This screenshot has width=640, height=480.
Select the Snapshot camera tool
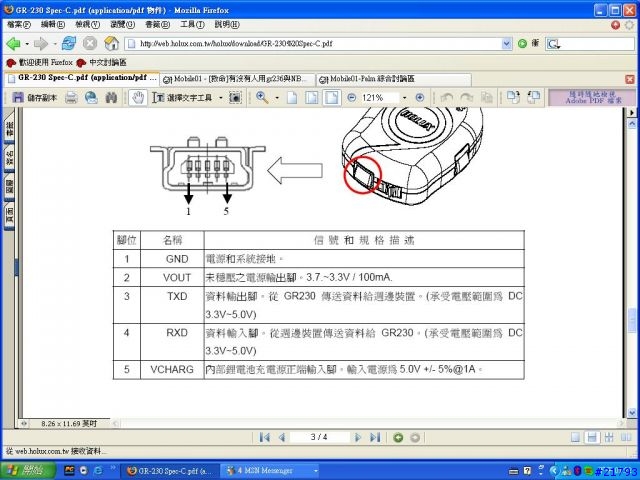tap(235, 98)
